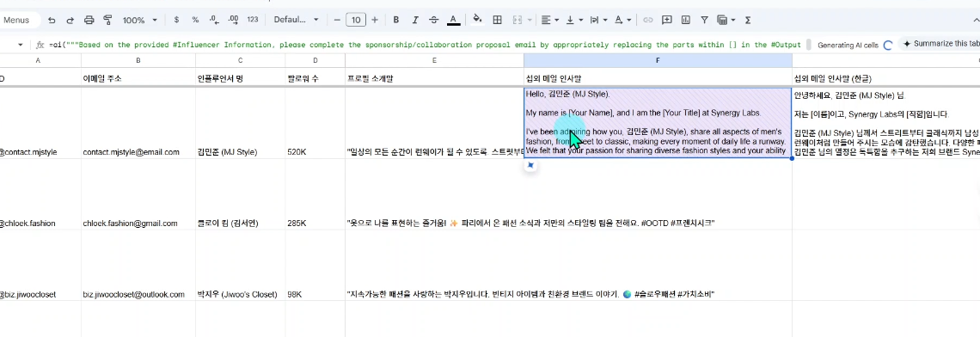This screenshot has width=980, height=337.
Task: Click the 520K follower count cell
Action: pyautogui.click(x=315, y=123)
